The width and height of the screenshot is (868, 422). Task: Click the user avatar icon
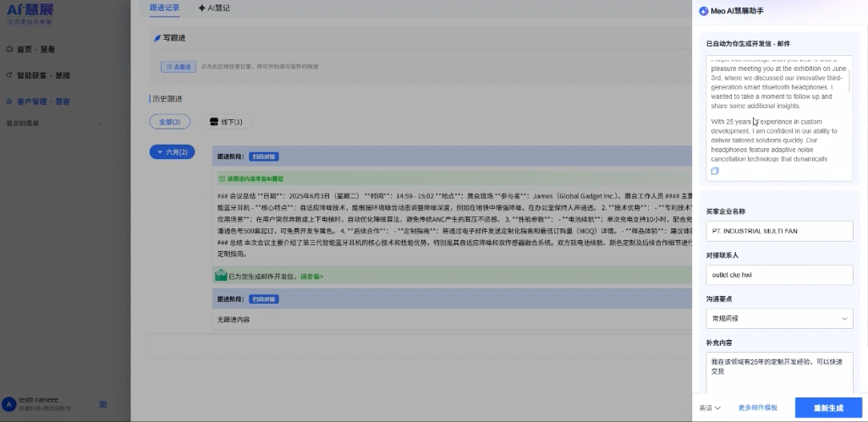coord(9,404)
